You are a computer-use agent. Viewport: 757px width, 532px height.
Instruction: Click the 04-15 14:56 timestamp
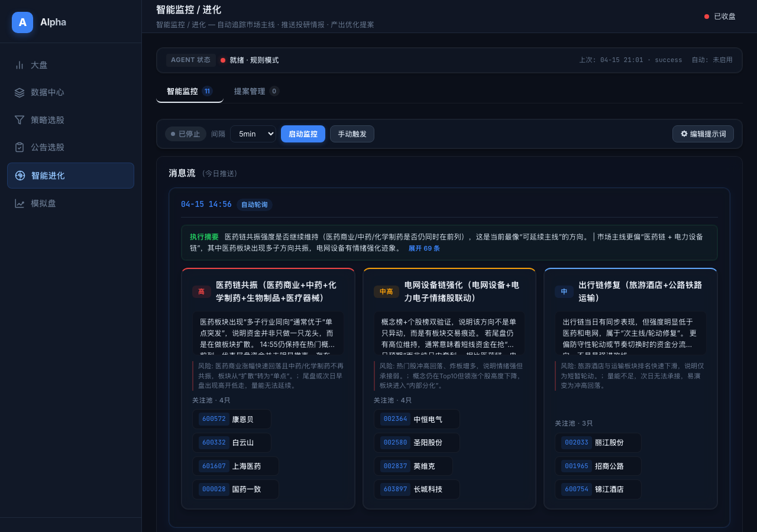click(206, 205)
